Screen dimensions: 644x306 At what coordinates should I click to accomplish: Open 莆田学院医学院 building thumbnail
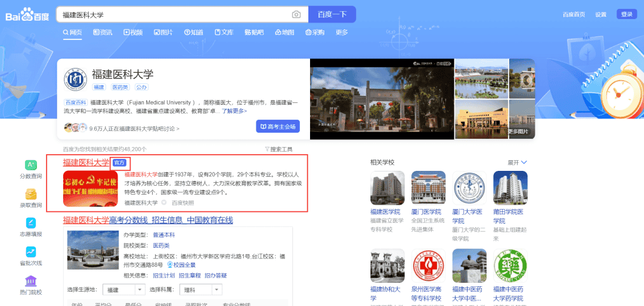510,188
